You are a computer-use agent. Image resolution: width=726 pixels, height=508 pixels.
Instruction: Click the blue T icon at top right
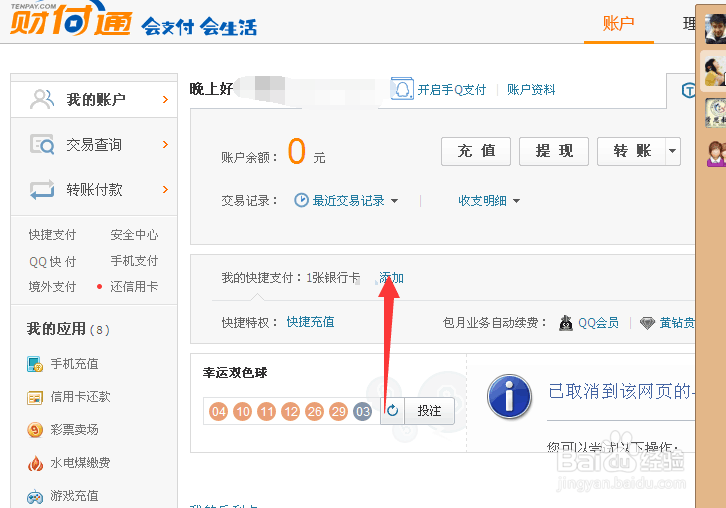[x=688, y=90]
